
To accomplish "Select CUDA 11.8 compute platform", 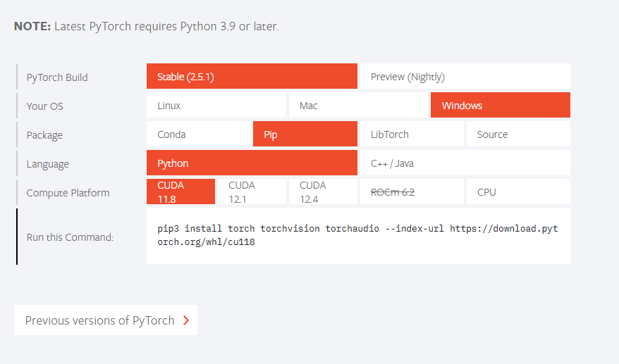I will click(x=180, y=192).
